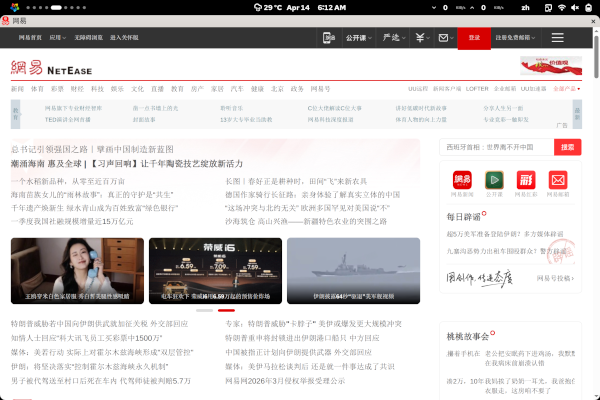Screen dimensions: 600x400
Task: Click the 最新 side tab of ad strip
Action: [577, 114]
